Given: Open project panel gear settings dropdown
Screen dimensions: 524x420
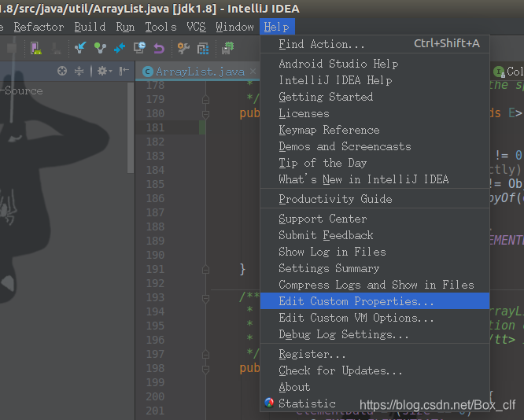Looking at the screenshot, I should coord(105,71).
